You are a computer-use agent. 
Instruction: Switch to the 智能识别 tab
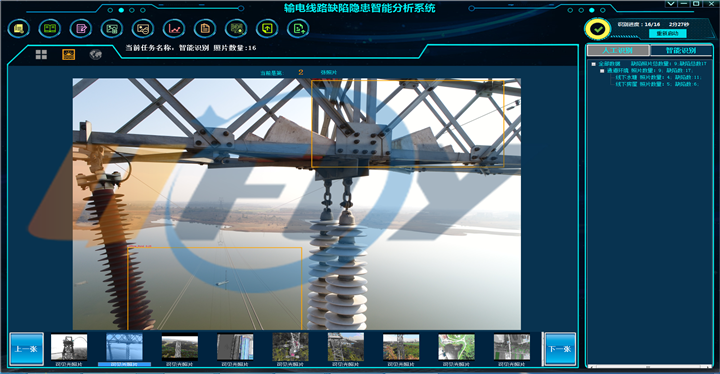tap(681, 50)
